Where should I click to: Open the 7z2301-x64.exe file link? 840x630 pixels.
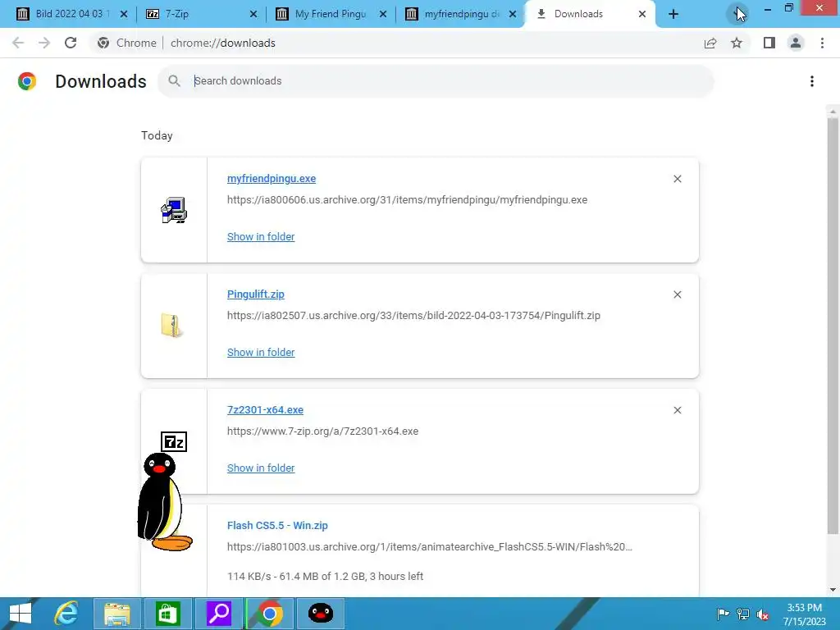coord(265,410)
